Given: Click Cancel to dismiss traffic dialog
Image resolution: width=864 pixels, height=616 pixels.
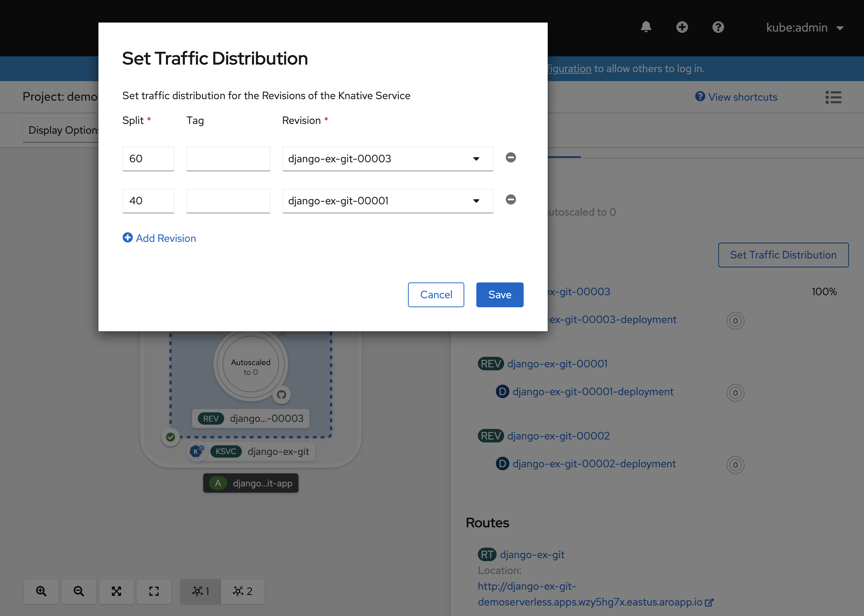Looking at the screenshot, I should (436, 295).
